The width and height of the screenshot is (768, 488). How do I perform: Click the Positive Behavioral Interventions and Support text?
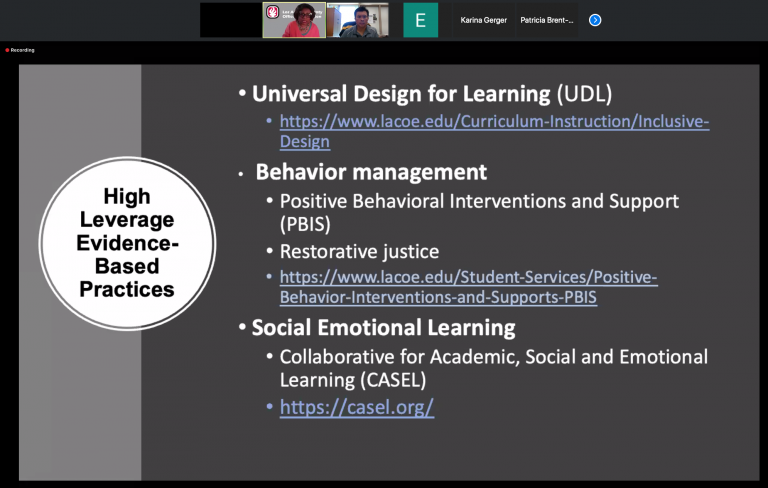point(479,201)
